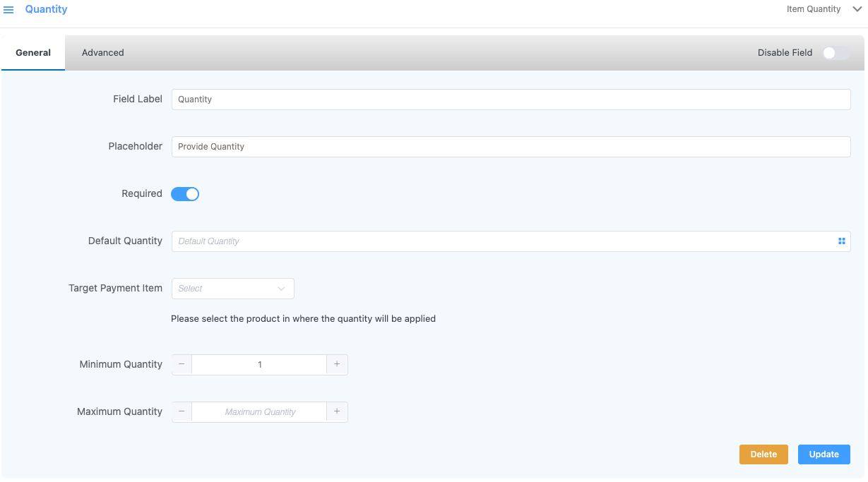Switch to the General tab
The height and width of the screenshot is (482, 868).
click(33, 53)
